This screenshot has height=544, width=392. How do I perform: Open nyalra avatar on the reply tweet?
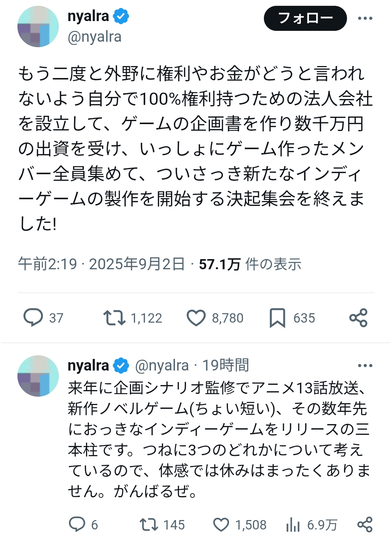38,376
